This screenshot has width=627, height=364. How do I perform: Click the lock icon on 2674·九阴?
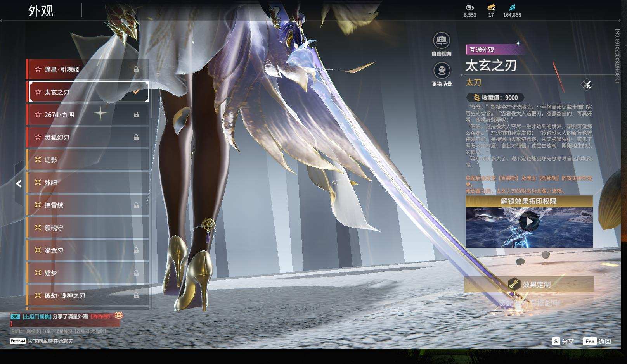coord(136,114)
